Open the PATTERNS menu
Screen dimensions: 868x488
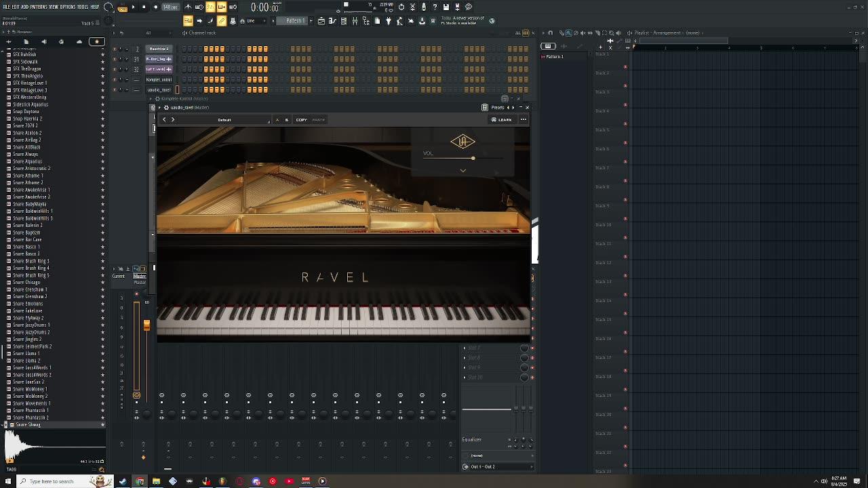(x=39, y=7)
